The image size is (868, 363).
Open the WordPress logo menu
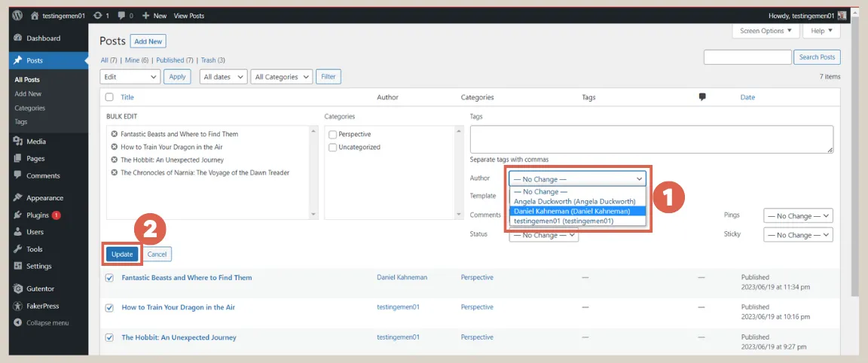[x=17, y=16]
